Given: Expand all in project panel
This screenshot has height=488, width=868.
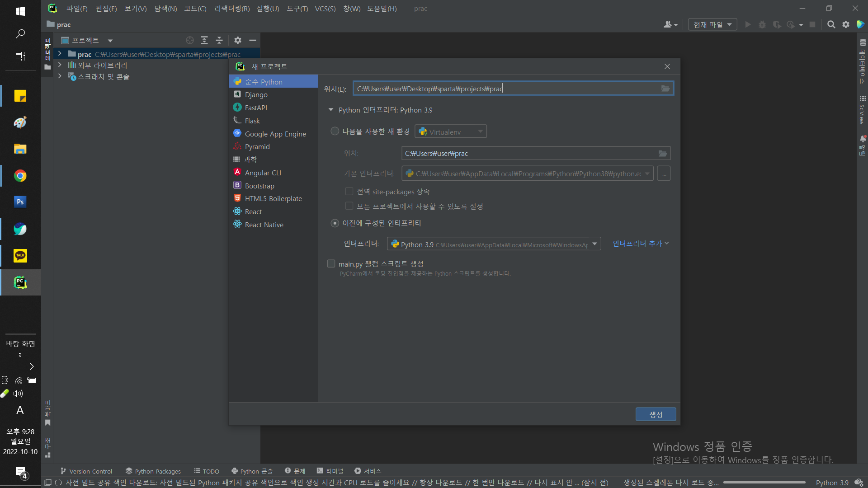Looking at the screenshot, I should pyautogui.click(x=204, y=40).
